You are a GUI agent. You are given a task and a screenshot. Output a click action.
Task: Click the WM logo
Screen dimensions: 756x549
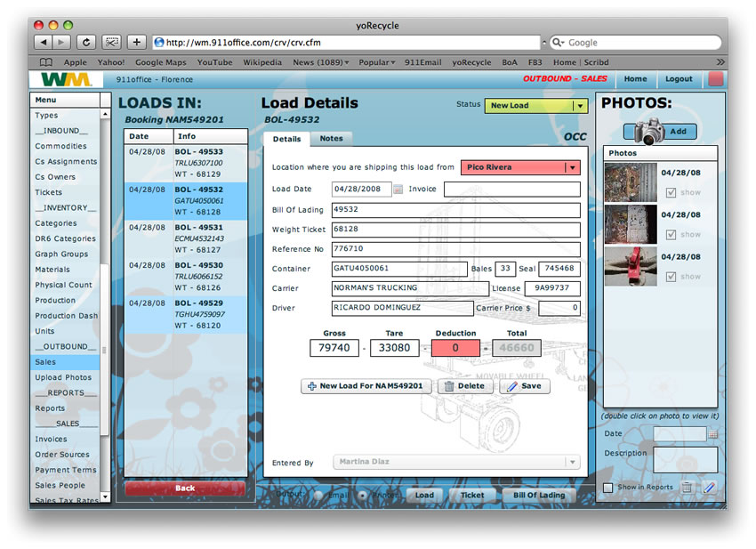tap(66, 79)
